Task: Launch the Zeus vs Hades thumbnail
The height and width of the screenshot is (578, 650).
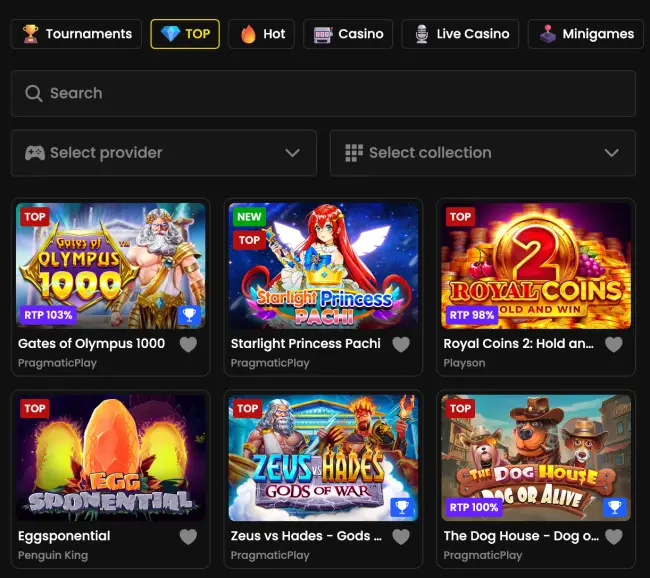Action: (x=323, y=458)
